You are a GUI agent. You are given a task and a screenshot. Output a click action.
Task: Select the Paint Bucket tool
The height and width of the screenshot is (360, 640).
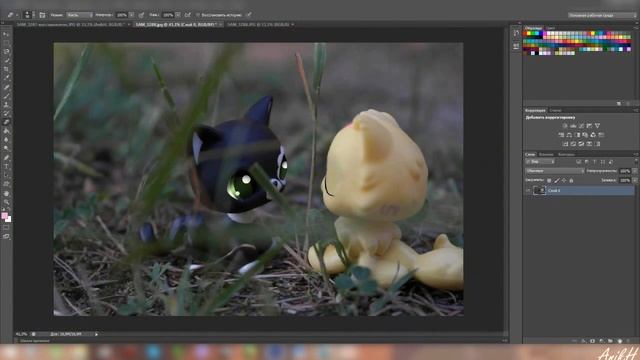coord(6,131)
